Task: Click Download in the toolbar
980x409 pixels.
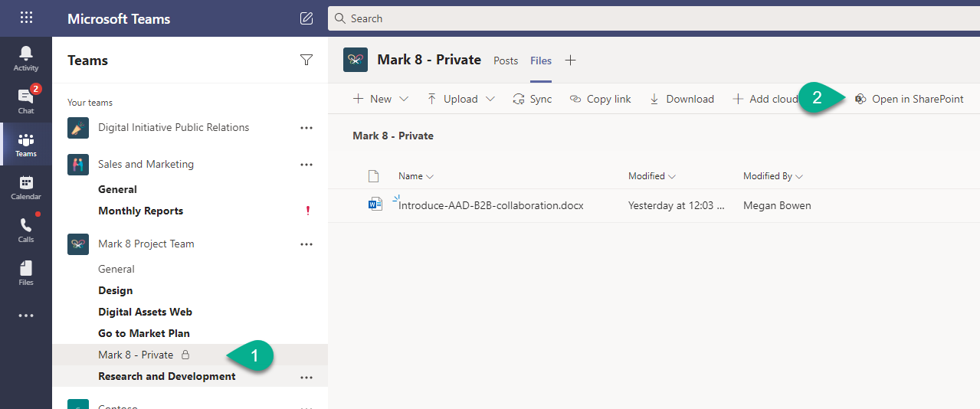Action: point(681,99)
